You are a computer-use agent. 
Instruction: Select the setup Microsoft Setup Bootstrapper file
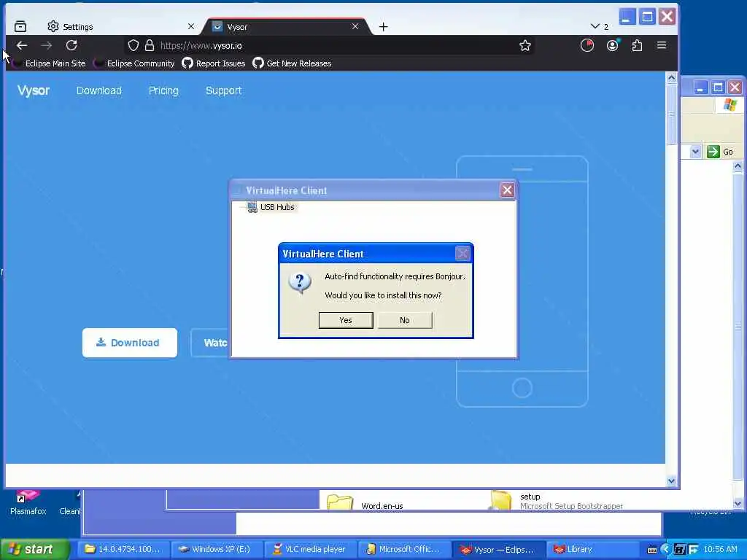557,500
